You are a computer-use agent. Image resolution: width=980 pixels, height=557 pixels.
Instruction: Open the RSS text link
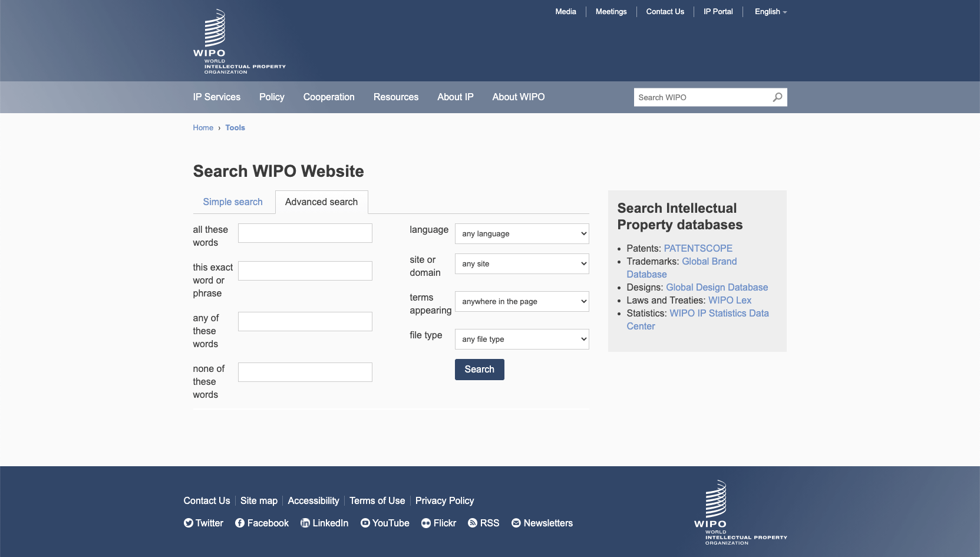pos(490,523)
